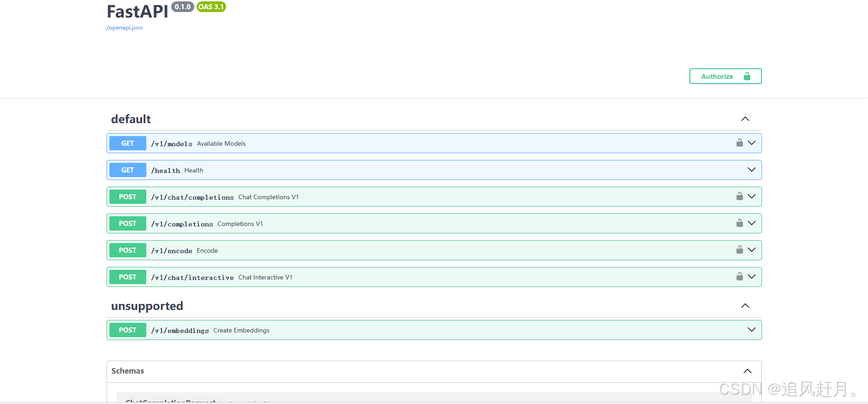The width and height of the screenshot is (868, 404).
Task: Expand the /v1/chat/interactive chevron
Action: pos(752,277)
